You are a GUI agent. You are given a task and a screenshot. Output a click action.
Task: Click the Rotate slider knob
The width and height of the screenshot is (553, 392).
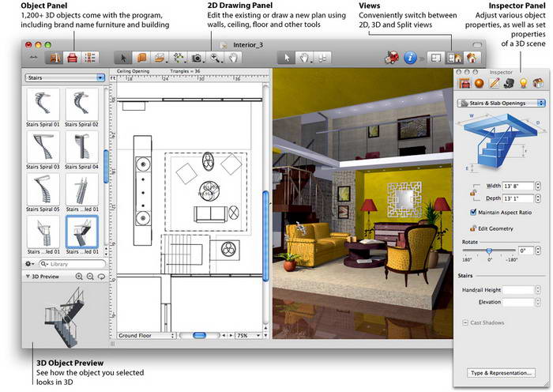tap(489, 251)
